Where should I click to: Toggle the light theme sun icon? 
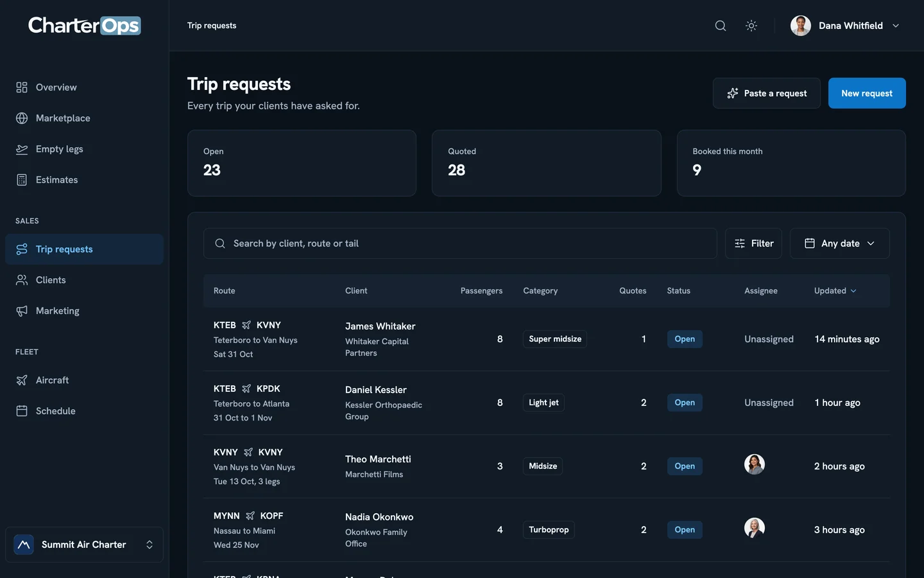751,26
